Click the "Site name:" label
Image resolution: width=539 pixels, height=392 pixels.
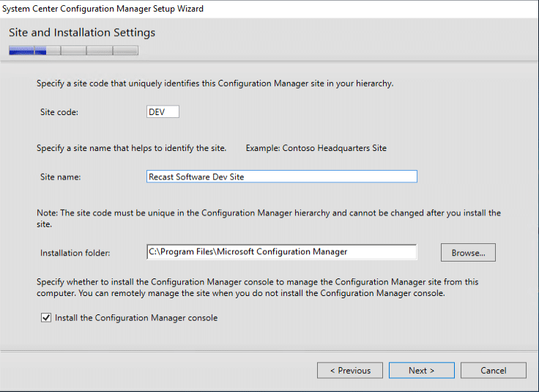click(61, 177)
